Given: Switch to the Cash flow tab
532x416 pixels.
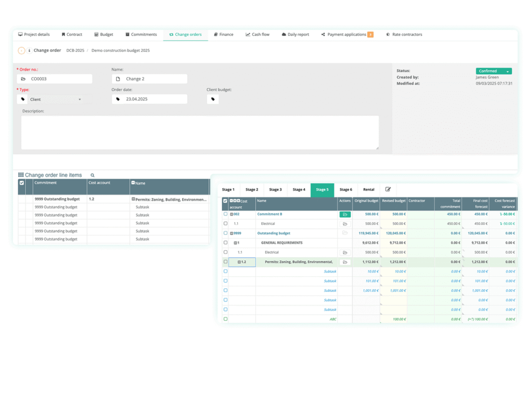Looking at the screenshot, I should pyautogui.click(x=257, y=34).
